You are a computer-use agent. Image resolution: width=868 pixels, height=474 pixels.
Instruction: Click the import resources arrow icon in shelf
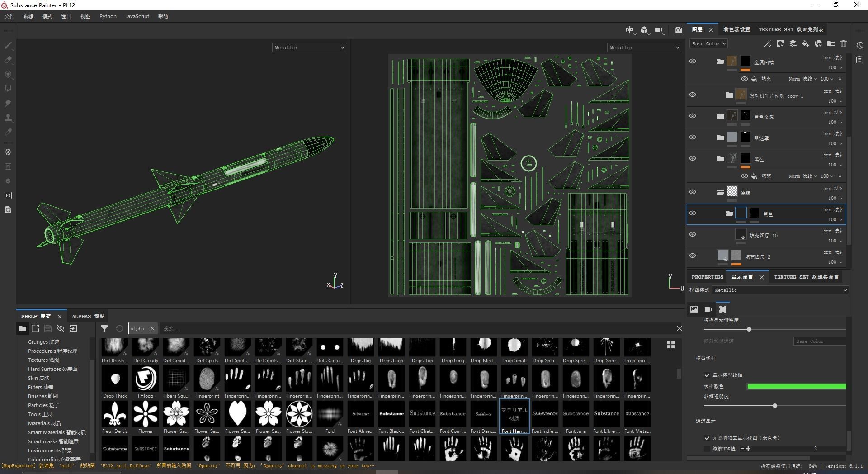click(x=73, y=328)
